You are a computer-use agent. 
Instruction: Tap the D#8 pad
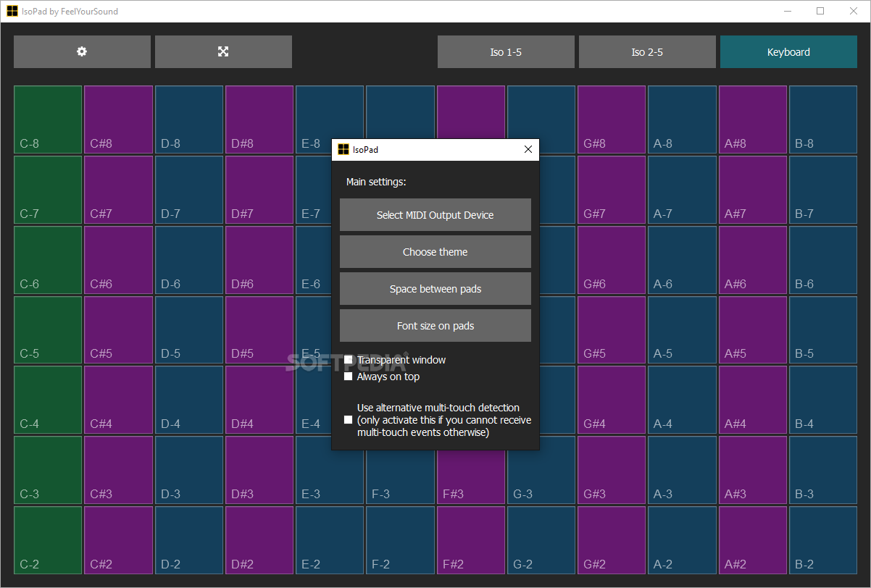(259, 119)
